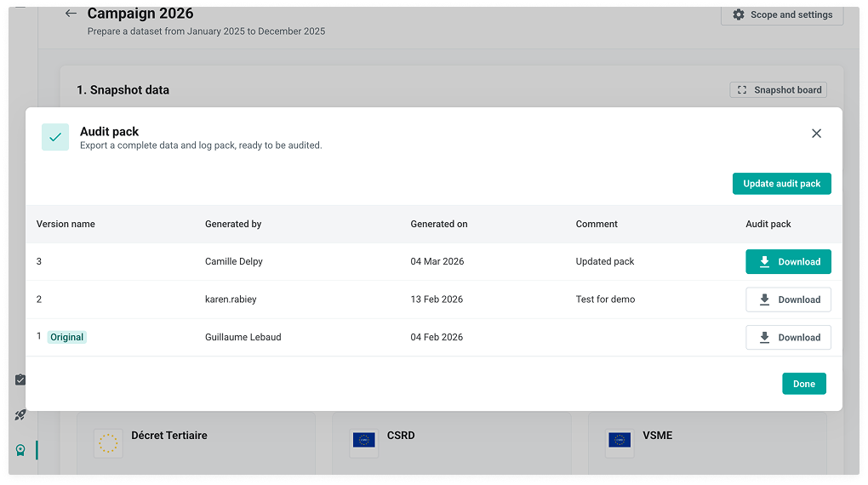Click the Updated pack comment
The width and height of the screenshot is (868, 485).
pos(605,261)
